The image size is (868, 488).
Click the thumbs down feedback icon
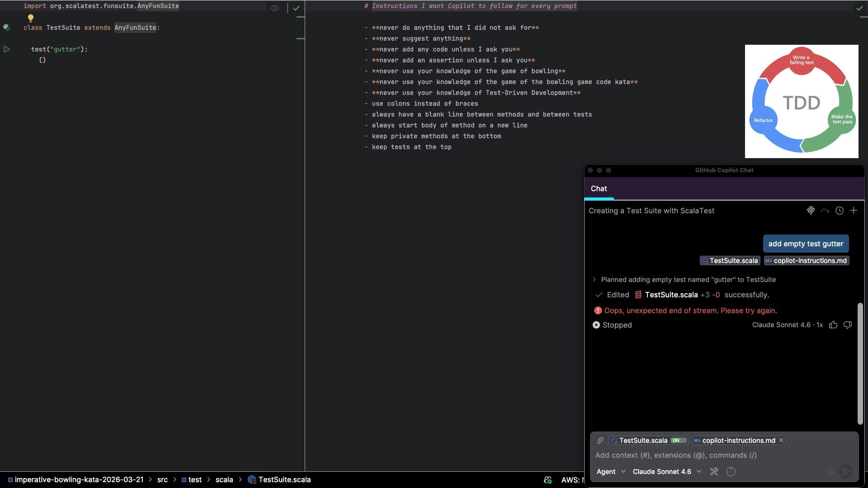[x=848, y=325]
